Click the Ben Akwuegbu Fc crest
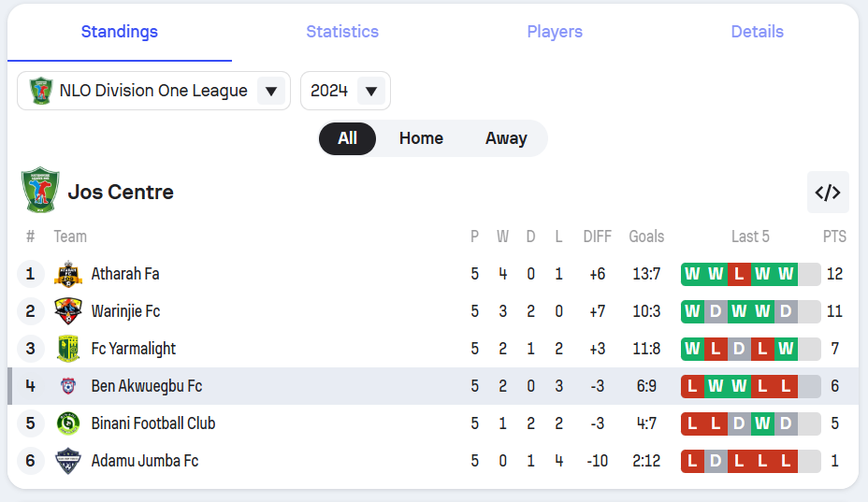The height and width of the screenshot is (502, 868). pyautogui.click(x=68, y=386)
